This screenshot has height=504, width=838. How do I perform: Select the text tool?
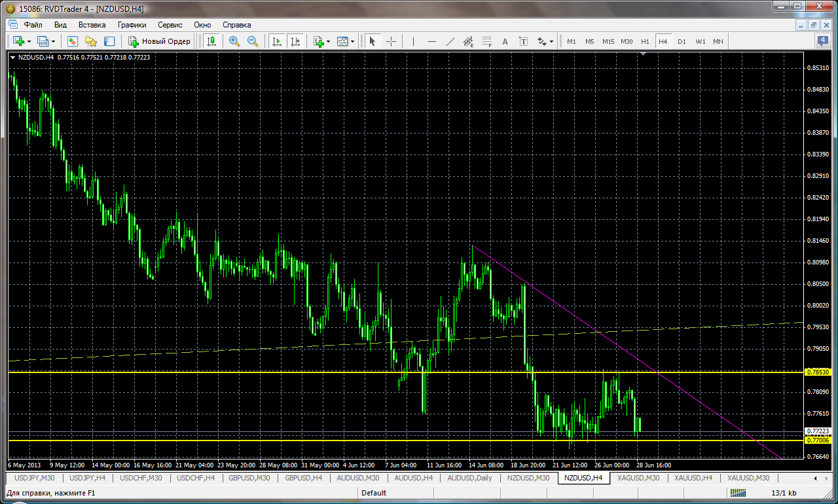pos(505,41)
